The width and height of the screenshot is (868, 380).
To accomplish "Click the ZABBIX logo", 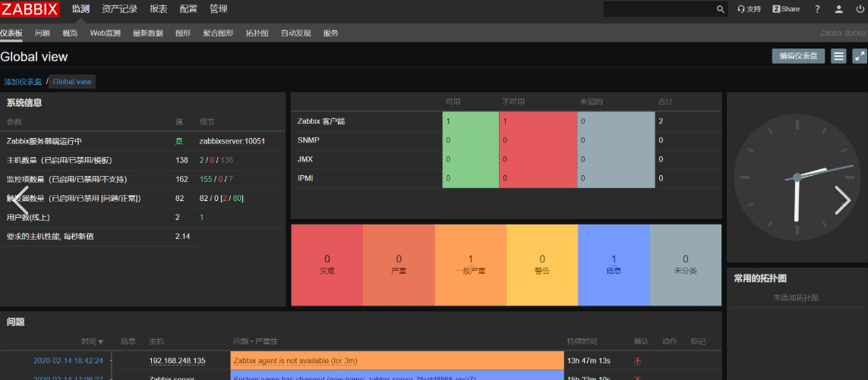I will 30,9.
